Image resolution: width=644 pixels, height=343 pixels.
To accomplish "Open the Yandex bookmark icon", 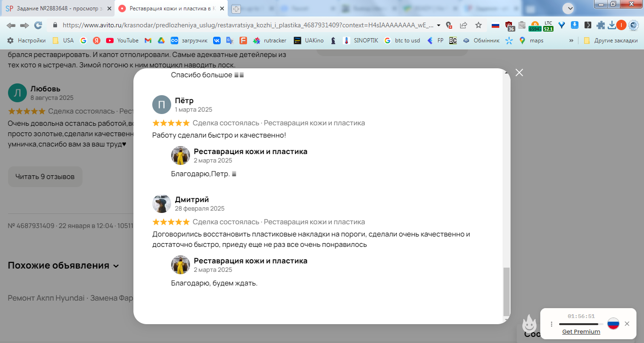I will click(x=96, y=41).
